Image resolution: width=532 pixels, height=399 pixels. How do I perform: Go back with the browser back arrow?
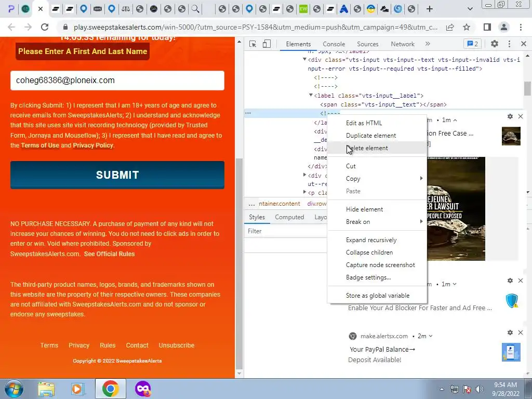tap(11, 27)
